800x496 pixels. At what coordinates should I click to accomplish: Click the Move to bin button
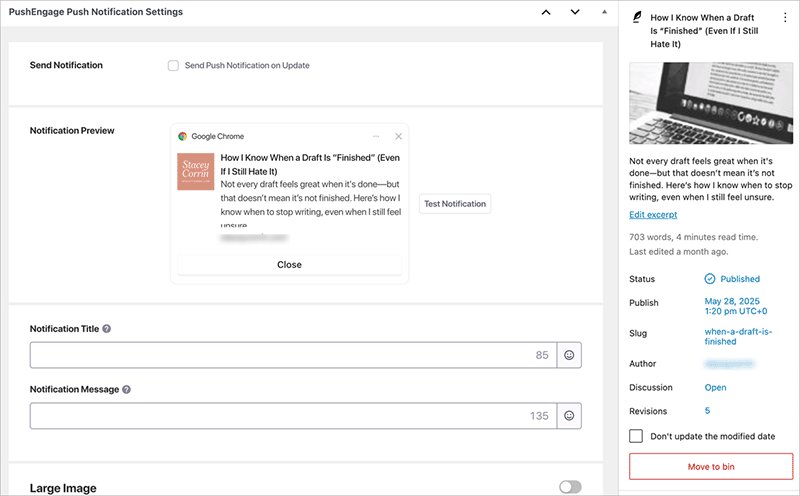point(711,467)
